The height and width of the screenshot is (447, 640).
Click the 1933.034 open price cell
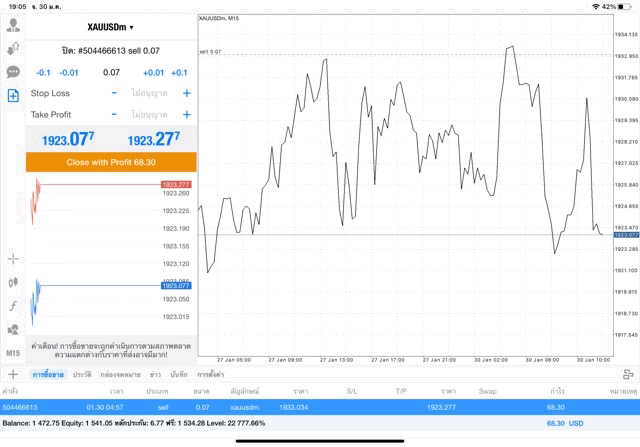click(294, 407)
